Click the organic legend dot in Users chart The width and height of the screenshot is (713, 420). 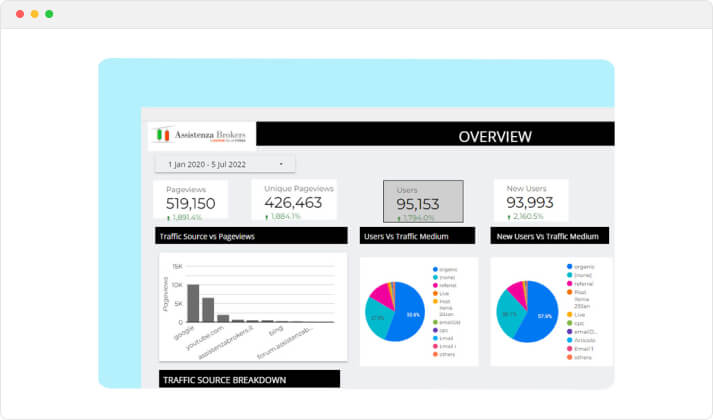(435, 268)
